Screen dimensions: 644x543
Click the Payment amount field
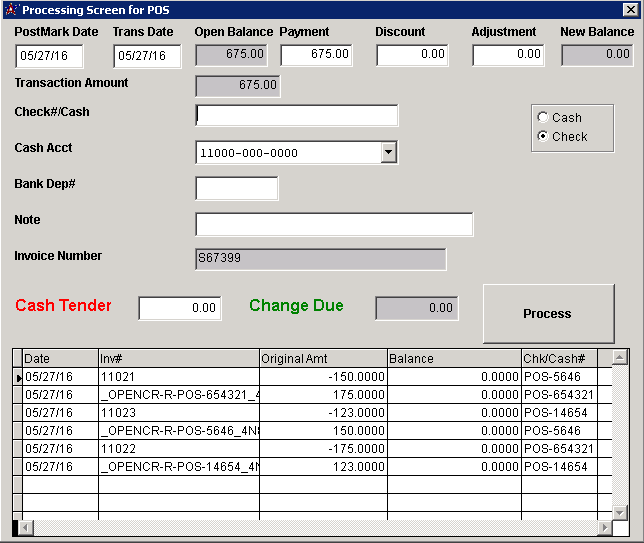[x=316, y=55]
